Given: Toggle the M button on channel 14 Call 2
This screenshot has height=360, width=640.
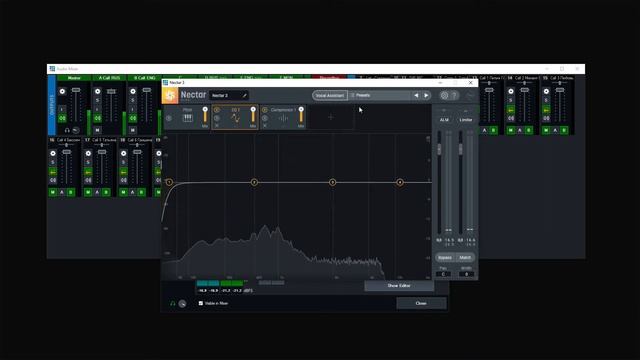Looking at the screenshot, I should 511,130.
